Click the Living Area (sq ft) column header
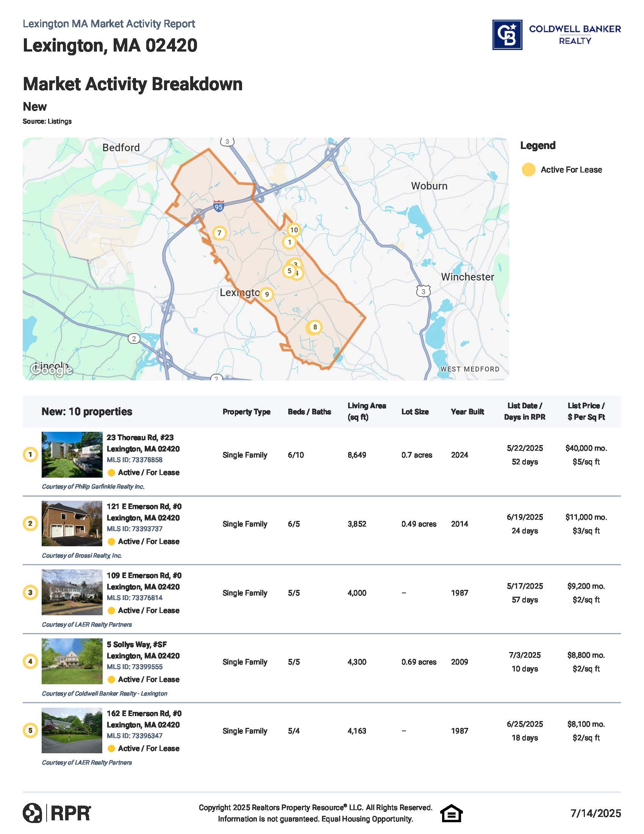Screen dimensions: 644x834 367,411
